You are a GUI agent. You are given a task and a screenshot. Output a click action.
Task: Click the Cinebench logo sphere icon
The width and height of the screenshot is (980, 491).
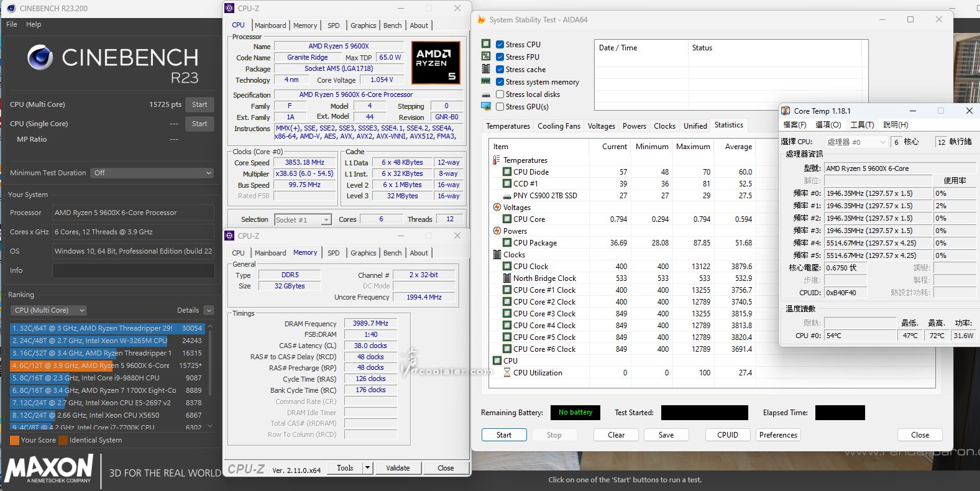point(40,57)
